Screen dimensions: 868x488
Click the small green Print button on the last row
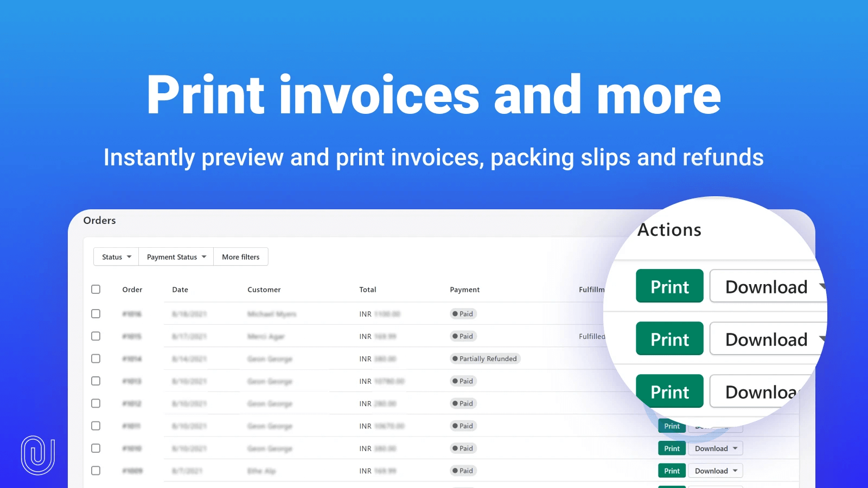[x=671, y=471]
